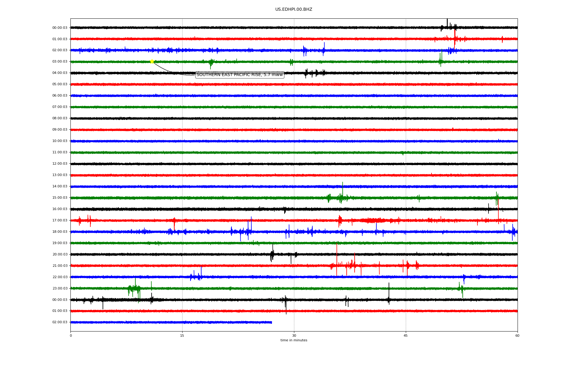The height and width of the screenshot is (368, 588).
Task: Click the 07:00:03 time label
Action: (x=60, y=107)
